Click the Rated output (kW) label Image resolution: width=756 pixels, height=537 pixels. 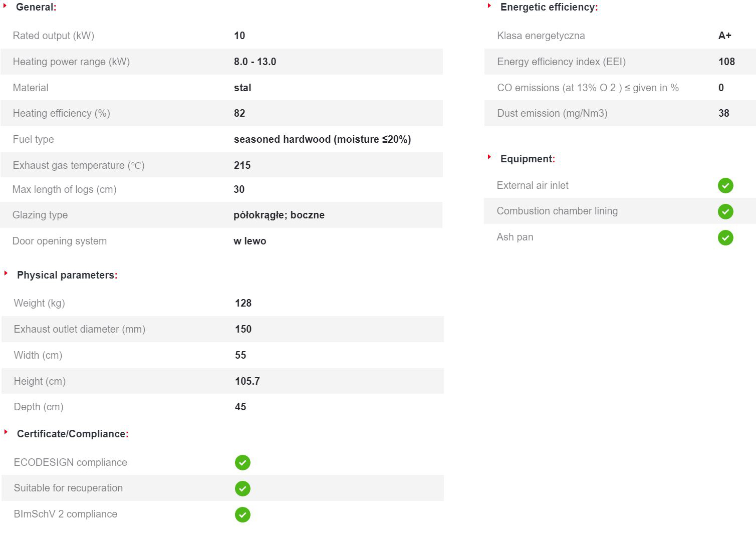click(x=54, y=36)
